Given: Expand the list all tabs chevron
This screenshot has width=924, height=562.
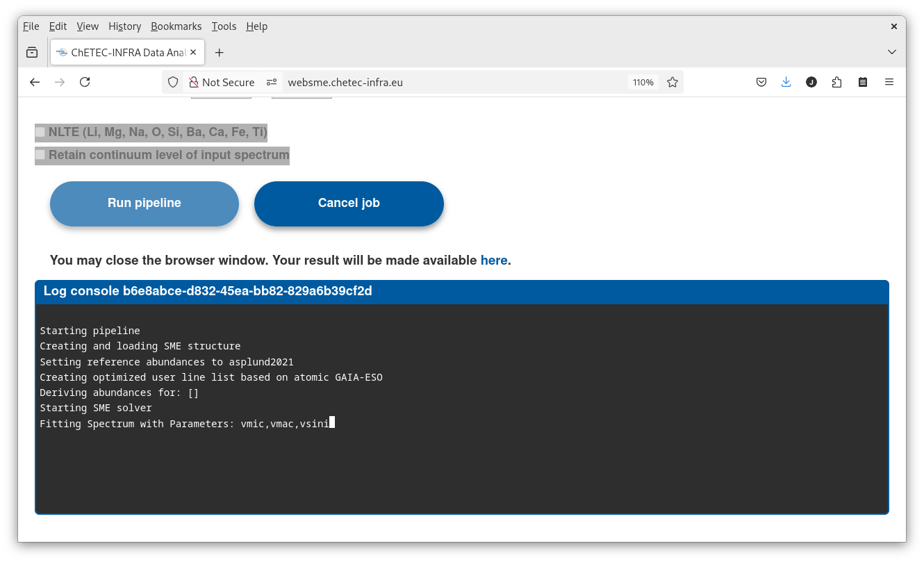Looking at the screenshot, I should pyautogui.click(x=892, y=53).
